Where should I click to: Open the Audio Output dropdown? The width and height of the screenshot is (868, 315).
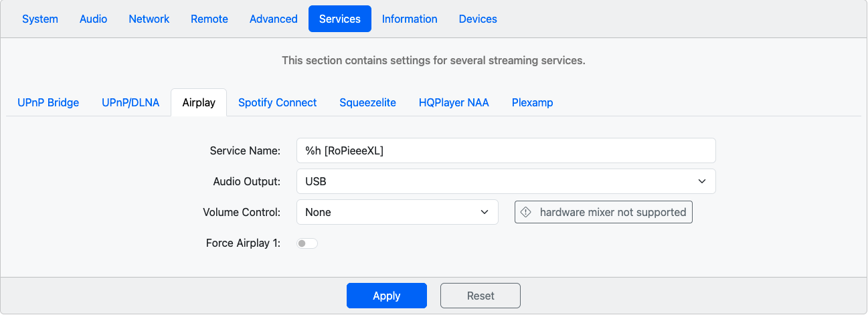click(x=506, y=181)
